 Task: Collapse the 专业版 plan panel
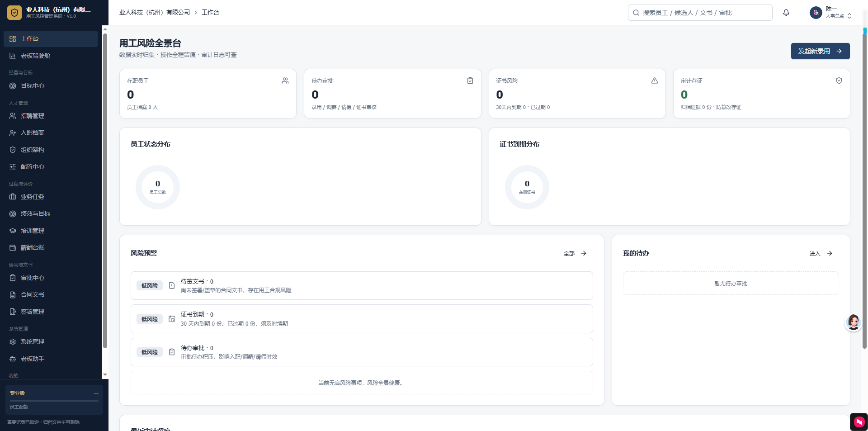pos(96,393)
